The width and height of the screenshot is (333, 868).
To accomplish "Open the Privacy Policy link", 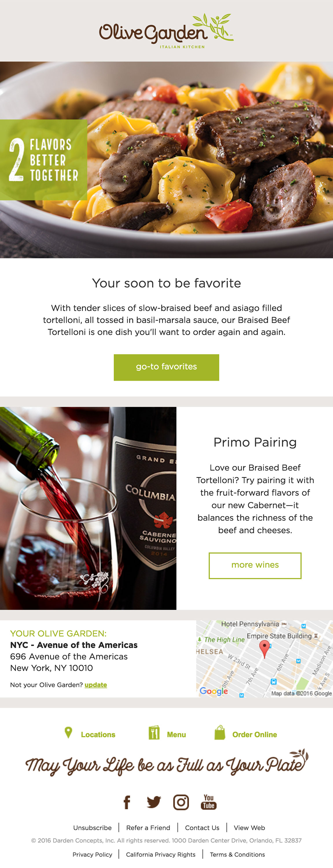I will [x=92, y=854].
